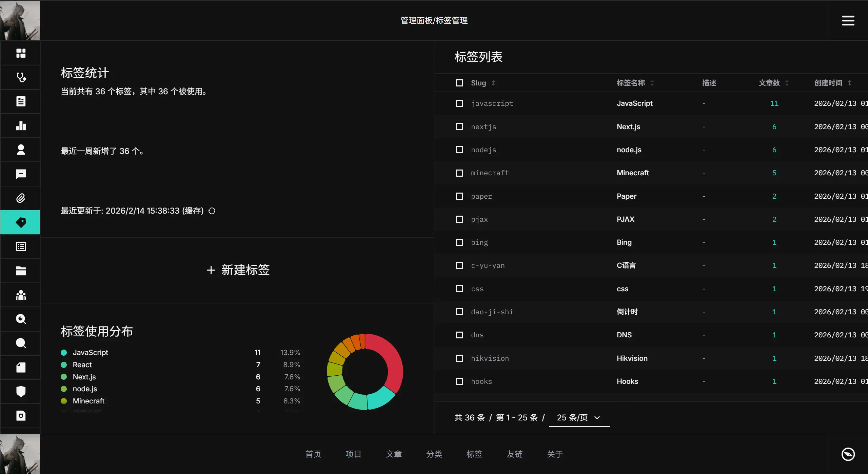Click the stethoscope health check sidebar icon
The height and width of the screenshot is (474, 868).
(21, 77)
